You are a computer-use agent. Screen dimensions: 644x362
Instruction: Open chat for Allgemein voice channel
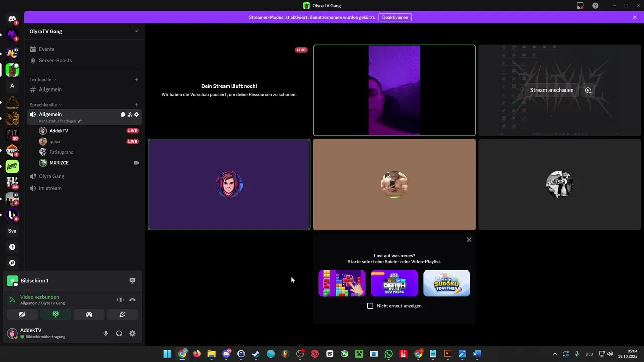pyautogui.click(x=123, y=114)
